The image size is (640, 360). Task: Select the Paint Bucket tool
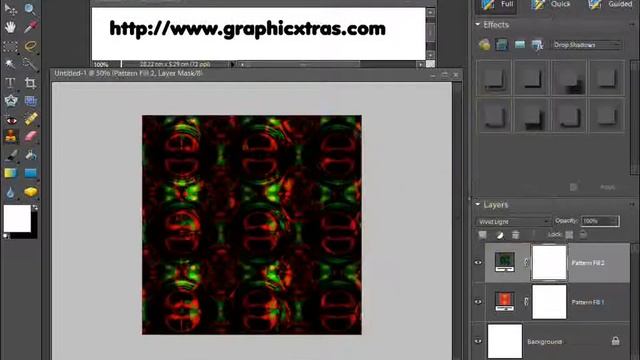30,156
